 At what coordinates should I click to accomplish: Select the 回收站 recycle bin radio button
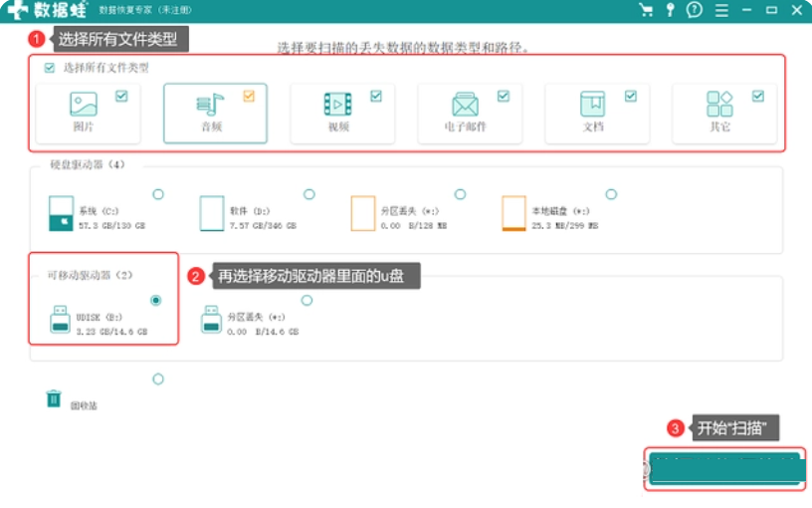click(x=157, y=379)
